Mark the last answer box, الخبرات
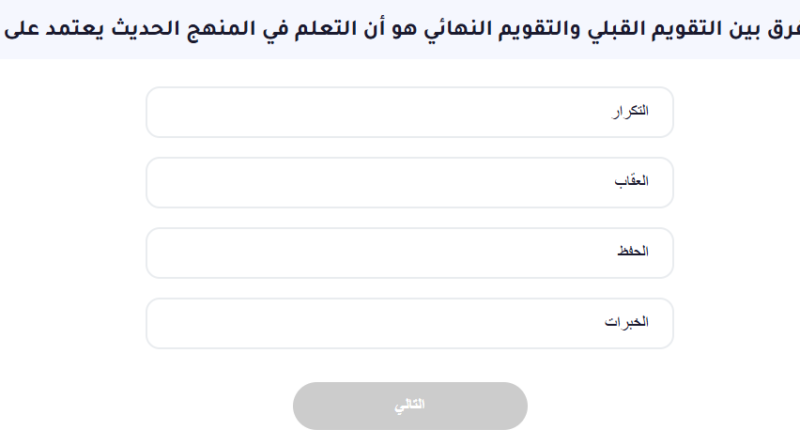The height and width of the screenshot is (445, 800). click(x=410, y=323)
